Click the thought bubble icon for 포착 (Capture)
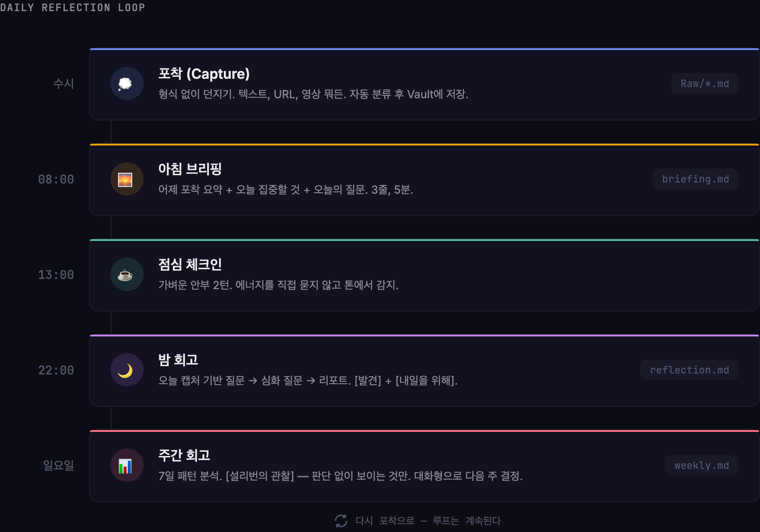This screenshot has width=760, height=532. 127,83
